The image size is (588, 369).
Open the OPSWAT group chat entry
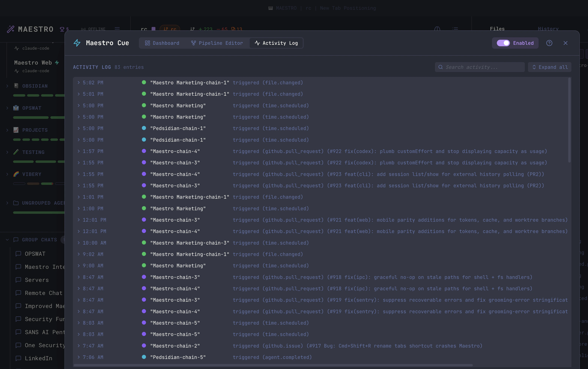pos(35,254)
